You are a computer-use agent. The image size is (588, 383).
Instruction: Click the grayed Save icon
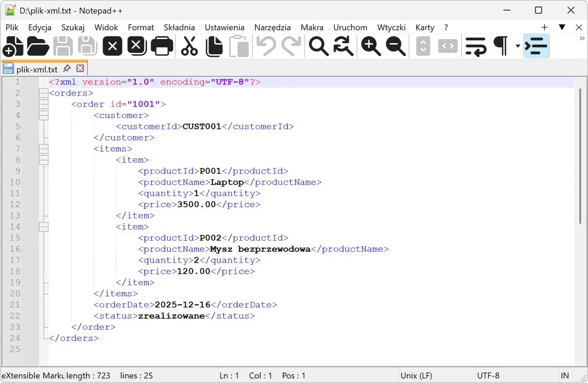pyautogui.click(x=63, y=46)
